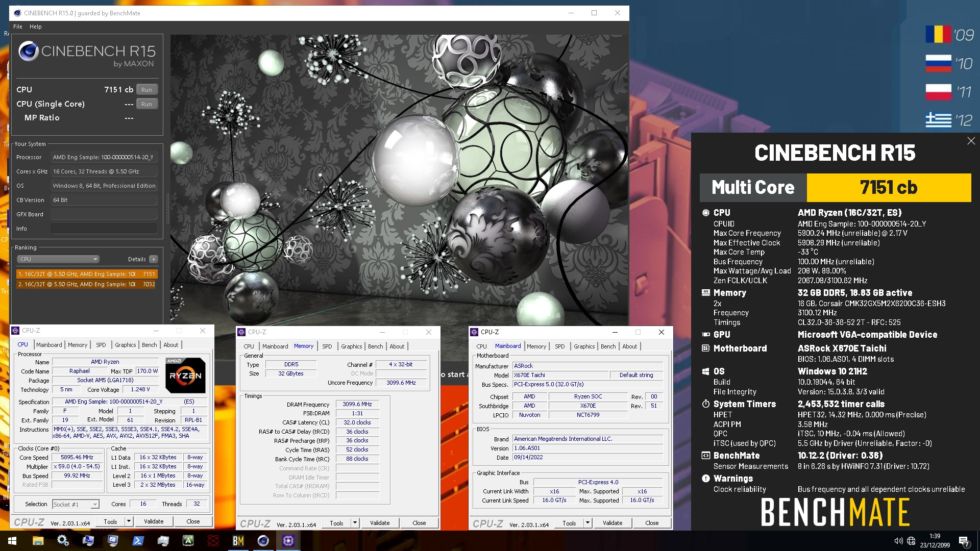Screen dimensions: 980x551
Task: Click the Motherboard icon in BenchMate panel
Action: click(705, 348)
